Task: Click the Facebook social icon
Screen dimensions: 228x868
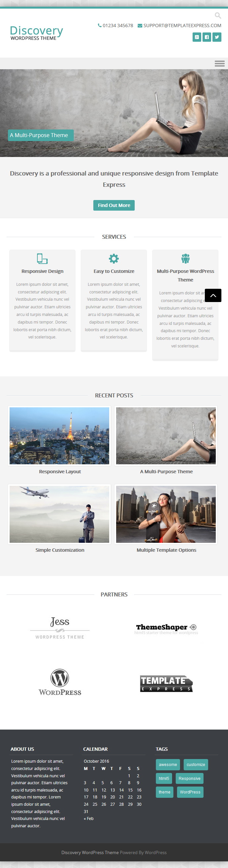Action: [207, 37]
